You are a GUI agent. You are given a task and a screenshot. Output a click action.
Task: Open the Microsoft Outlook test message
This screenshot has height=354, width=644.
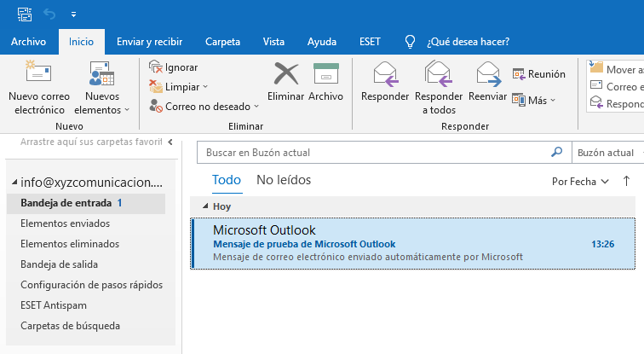point(413,244)
